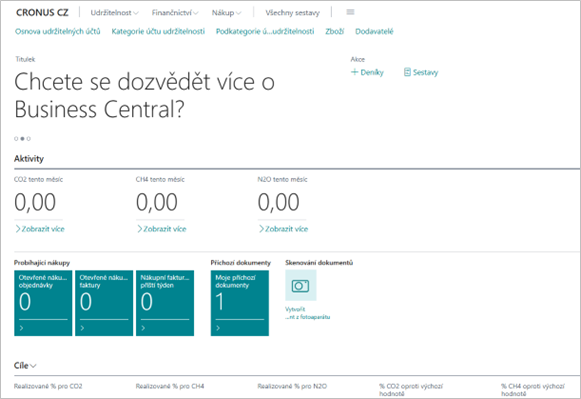
Task: Open the Otevřené nákupní objednávky tile
Action: coord(43,303)
